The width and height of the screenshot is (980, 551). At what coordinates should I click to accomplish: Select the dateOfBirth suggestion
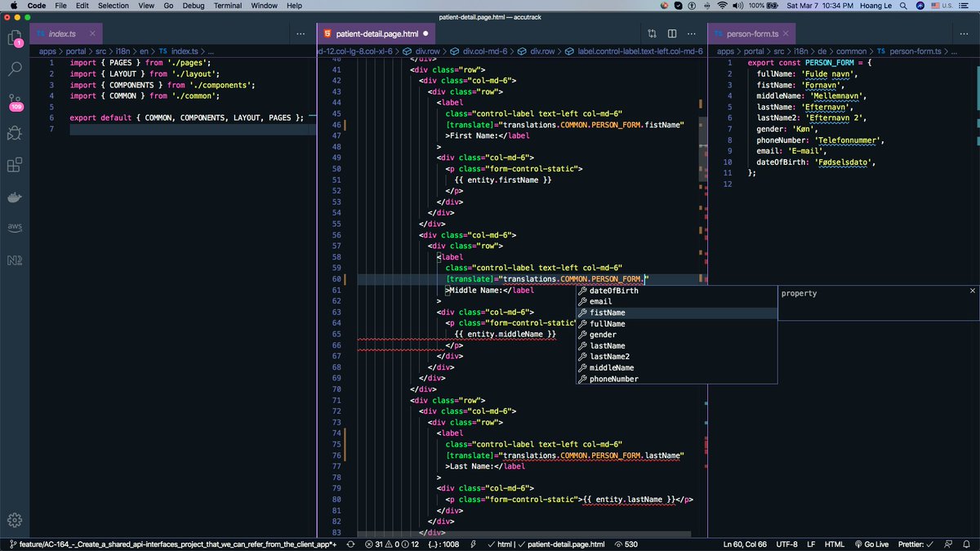click(x=676, y=291)
